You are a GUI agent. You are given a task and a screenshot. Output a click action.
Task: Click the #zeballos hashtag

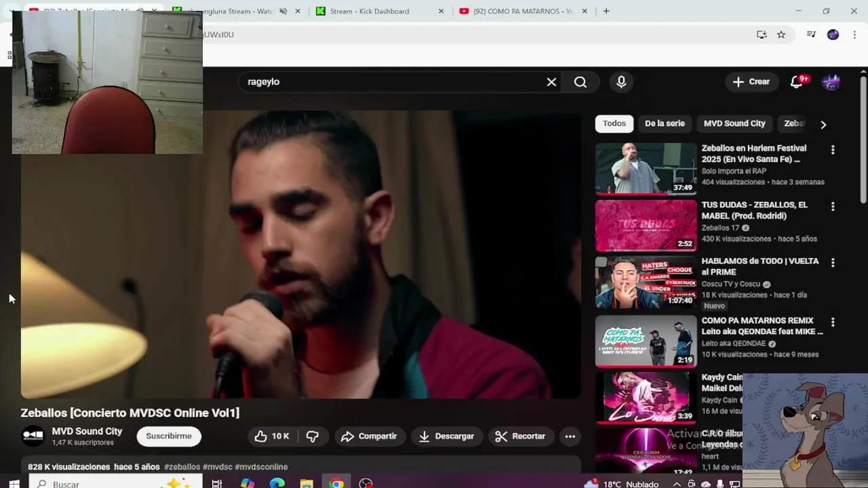(182, 467)
